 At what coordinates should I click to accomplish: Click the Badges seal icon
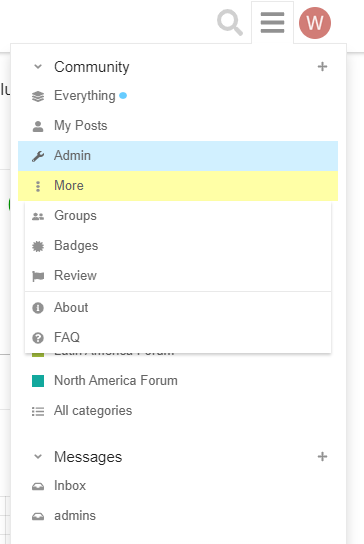point(38,246)
